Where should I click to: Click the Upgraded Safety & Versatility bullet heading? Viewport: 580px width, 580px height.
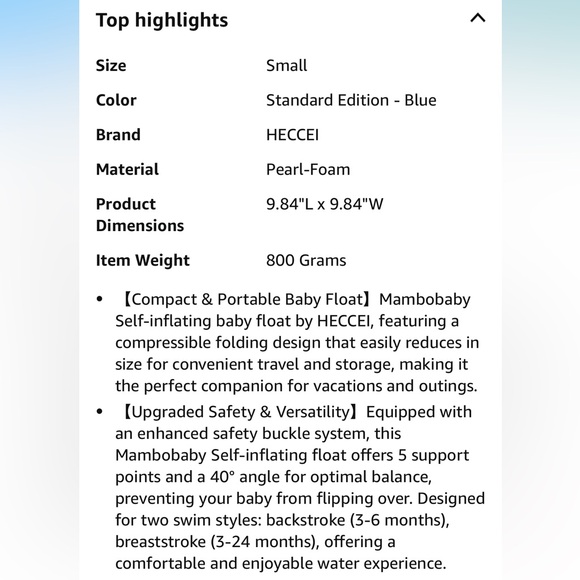click(x=240, y=412)
